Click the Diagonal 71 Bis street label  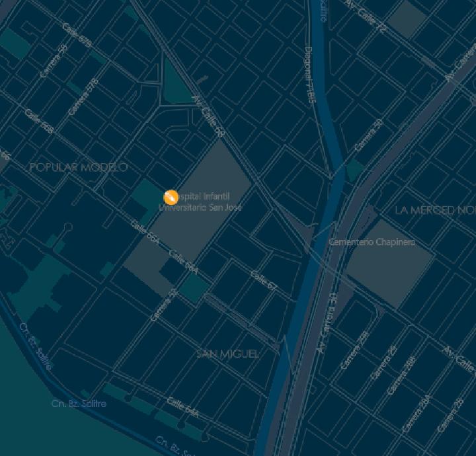point(309,75)
